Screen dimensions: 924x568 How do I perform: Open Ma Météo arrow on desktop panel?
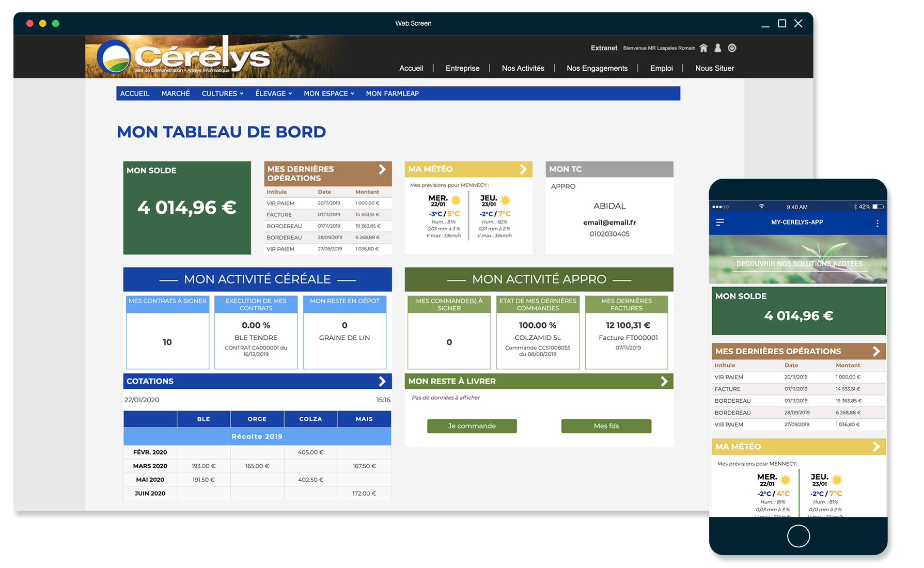click(x=523, y=169)
